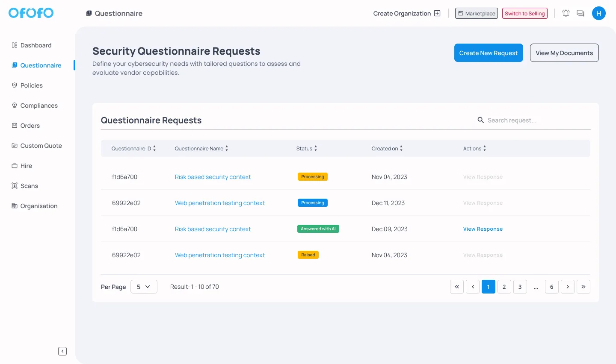Screen dimensions: 616x364
Task: Click the 'Dec 11, 2023' date cell
Action: 388,203
